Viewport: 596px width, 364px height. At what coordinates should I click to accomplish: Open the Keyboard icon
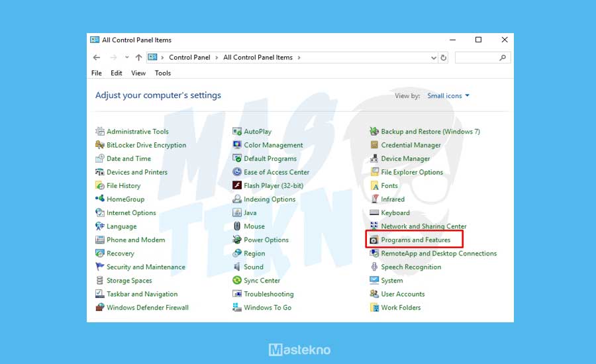(x=374, y=213)
